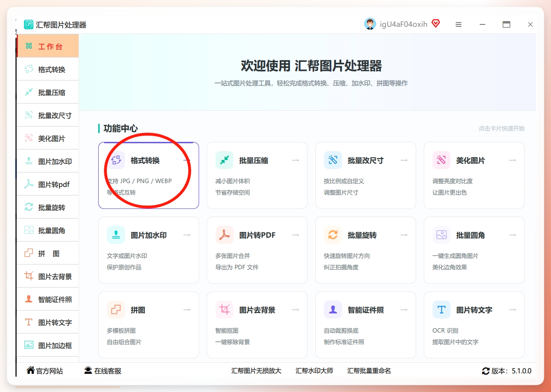Click the arrow on 批量圆角 card
The width and height of the screenshot is (551, 392).
(x=513, y=235)
